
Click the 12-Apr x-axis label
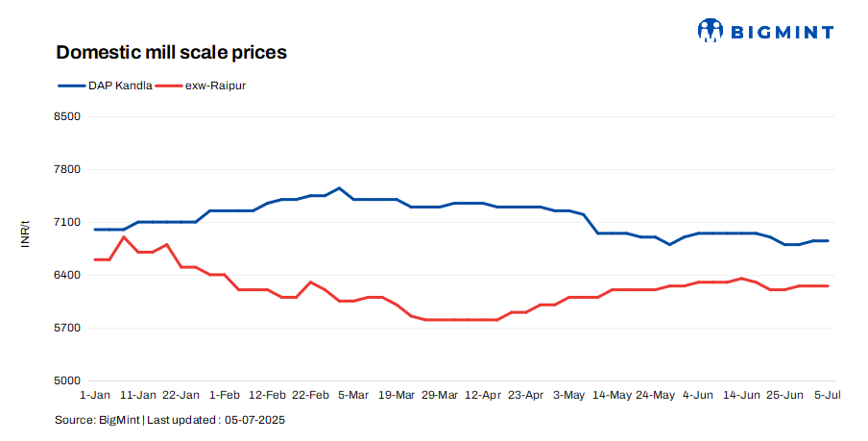(483, 395)
